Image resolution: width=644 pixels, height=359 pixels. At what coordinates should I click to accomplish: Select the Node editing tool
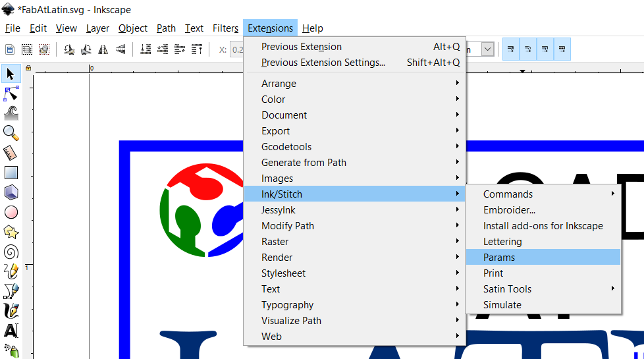tap(11, 94)
